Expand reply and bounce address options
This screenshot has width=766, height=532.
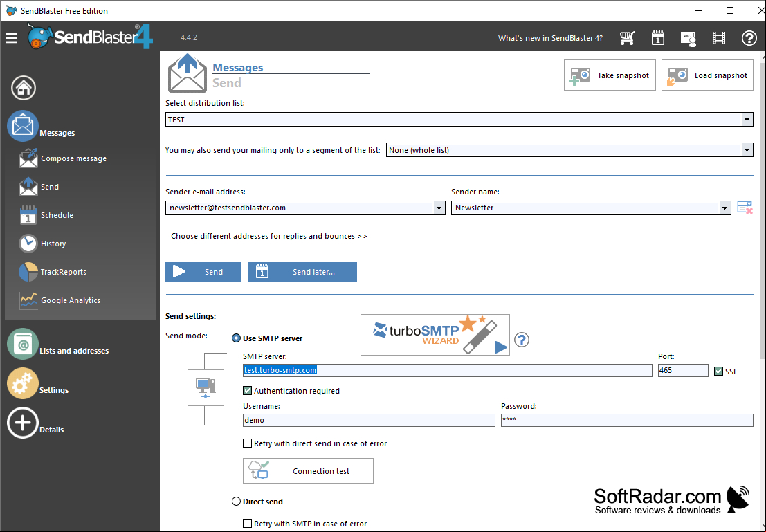[x=268, y=236]
